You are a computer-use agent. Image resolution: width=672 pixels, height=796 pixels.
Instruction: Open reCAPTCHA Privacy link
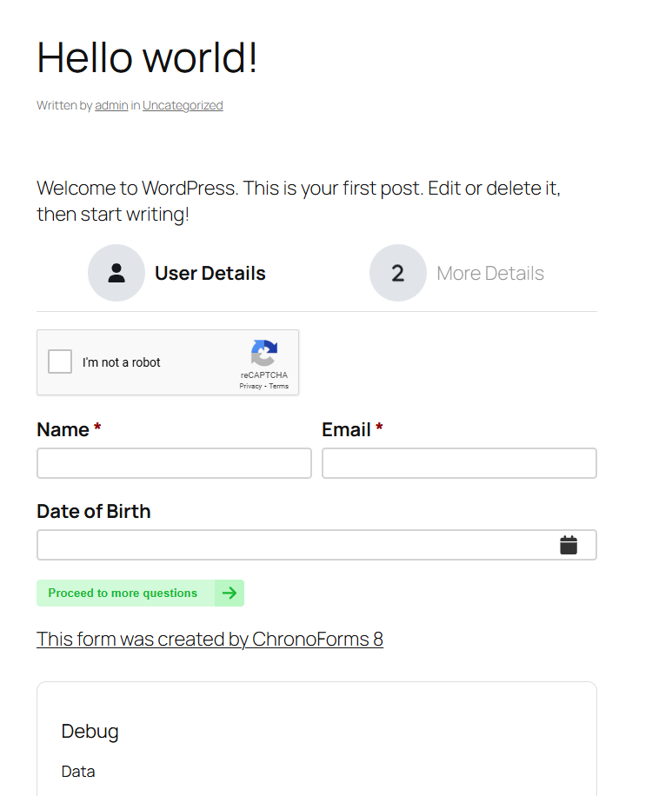(250, 386)
